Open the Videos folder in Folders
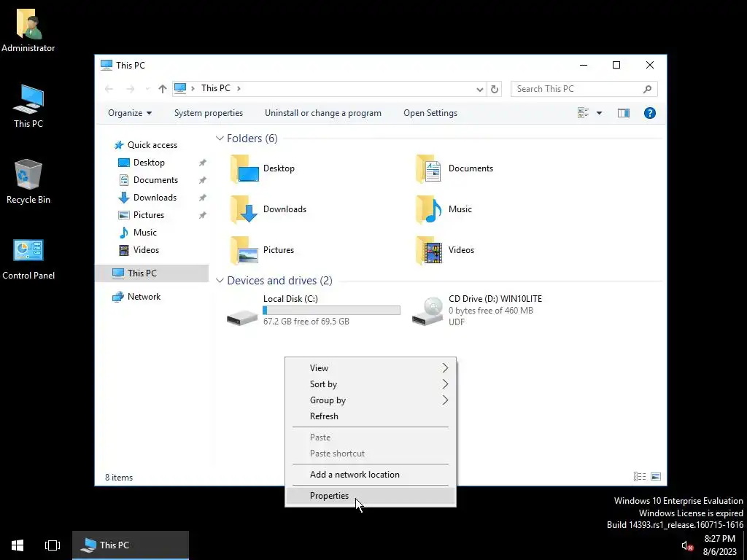This screenshot has height=560, width=747. pyautogui.click(x=445, y=251)
